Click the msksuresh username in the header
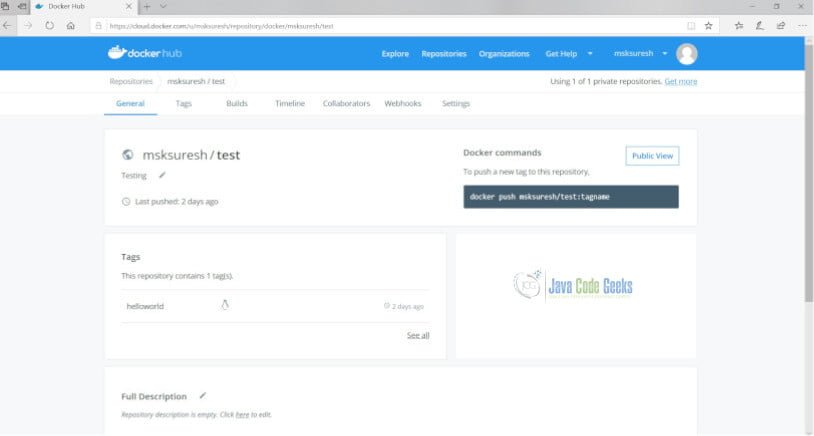 pyautogui.click(x=633, y=53)
